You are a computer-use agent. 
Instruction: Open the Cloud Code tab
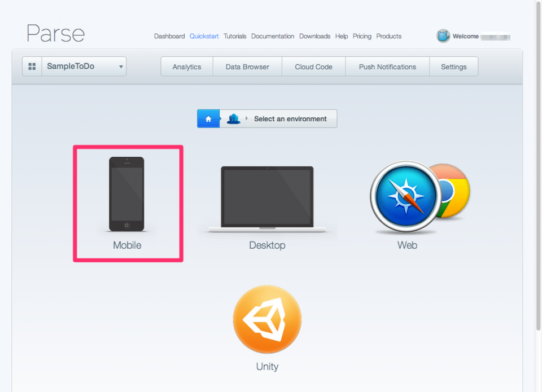(x=313, y=67)
